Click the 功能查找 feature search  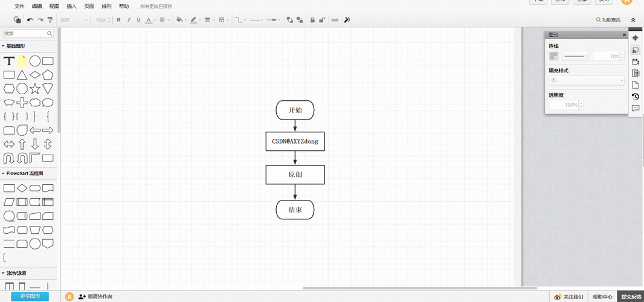608,20
